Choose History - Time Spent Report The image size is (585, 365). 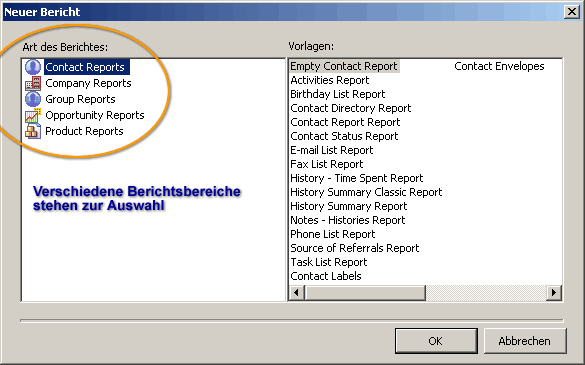pos(357,178)
